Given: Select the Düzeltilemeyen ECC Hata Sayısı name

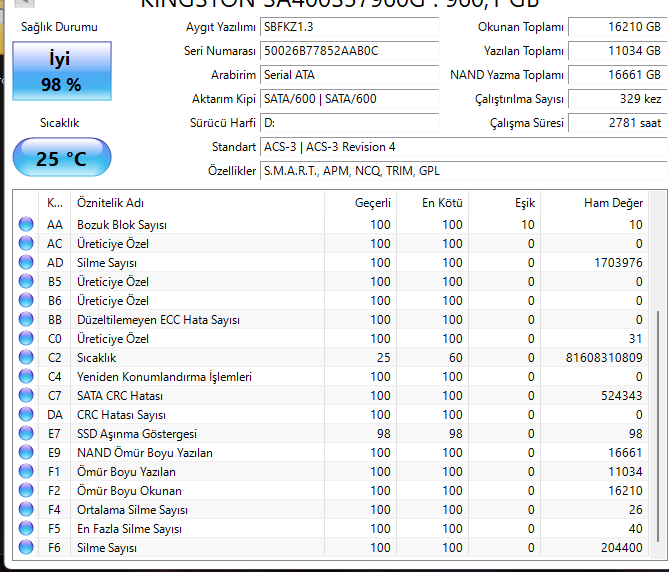Looking at the screenshot, I should [x=158, y=320].
